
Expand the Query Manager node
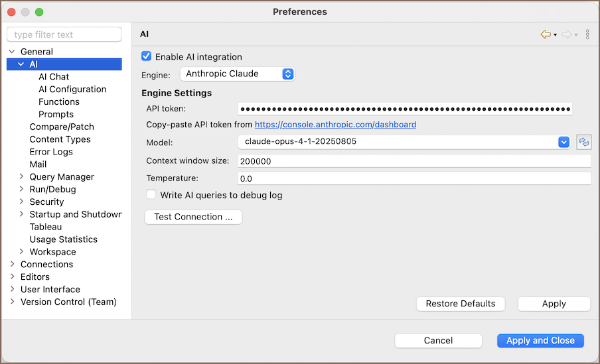[x=21, y=177]
